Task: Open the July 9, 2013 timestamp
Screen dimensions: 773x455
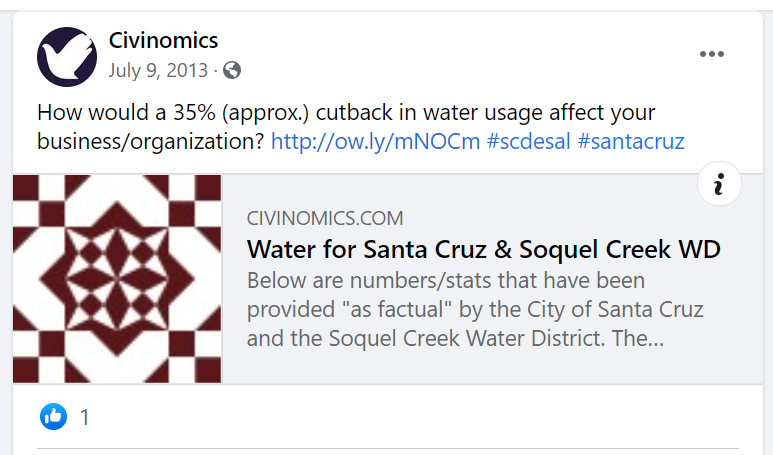Action: point(158,71)
